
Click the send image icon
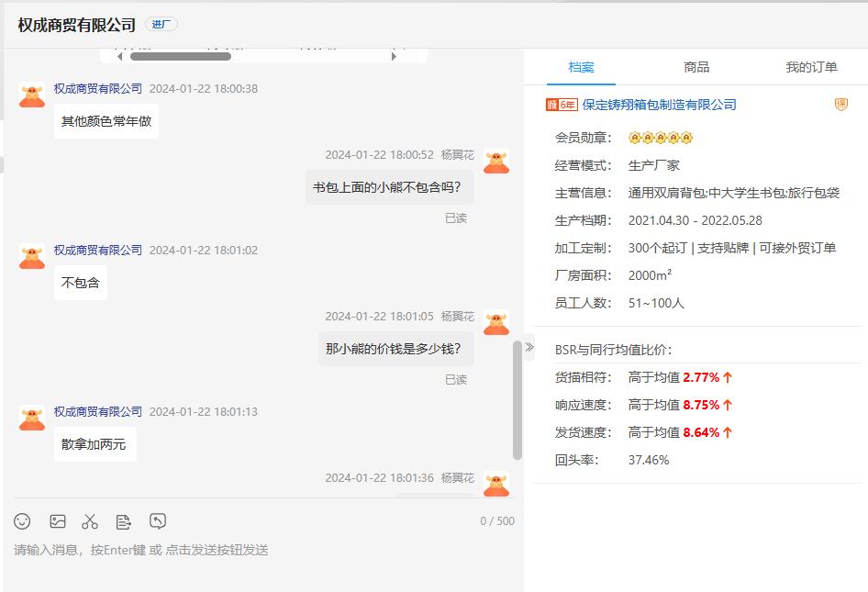58,521
